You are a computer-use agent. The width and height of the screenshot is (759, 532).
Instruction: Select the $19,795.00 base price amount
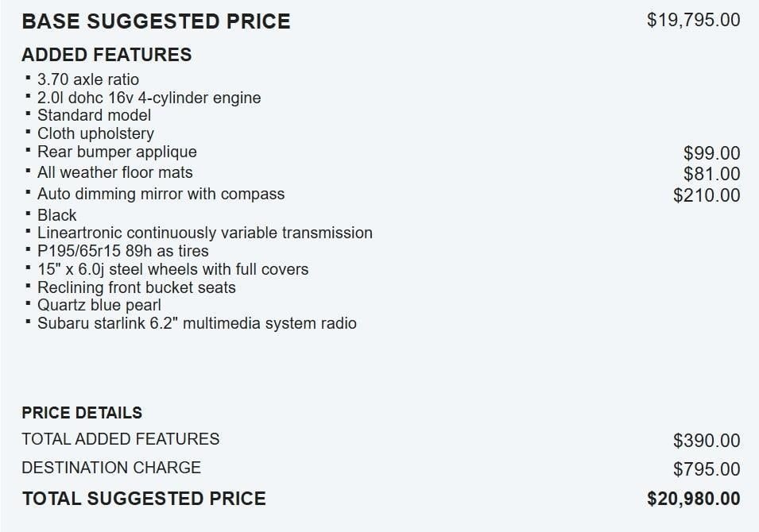693,20
